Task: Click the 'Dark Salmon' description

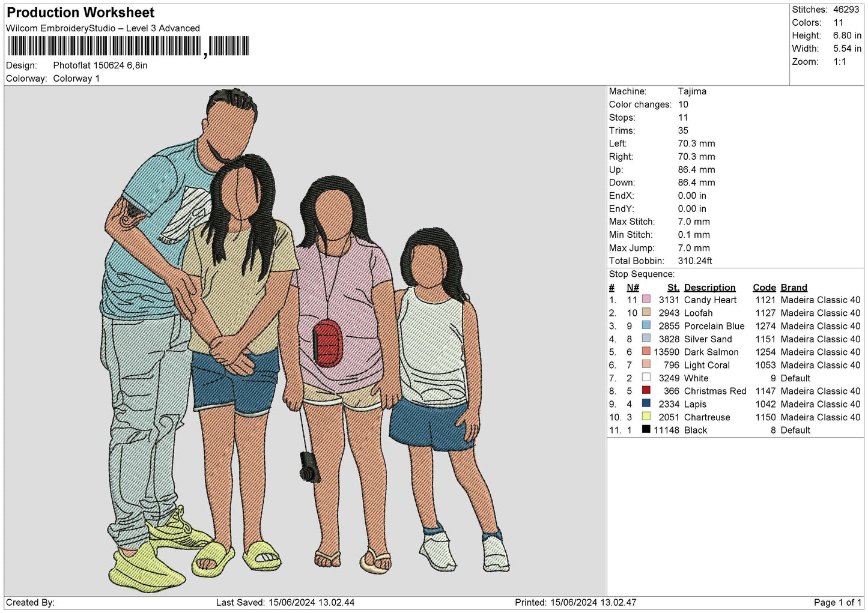Action: click(x=711, y=352)
